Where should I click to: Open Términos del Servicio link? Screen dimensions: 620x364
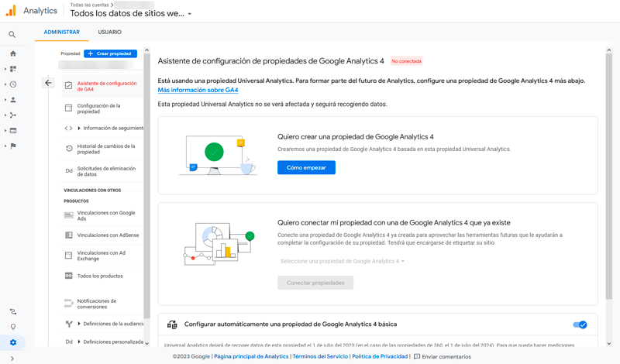coord(320,356)
